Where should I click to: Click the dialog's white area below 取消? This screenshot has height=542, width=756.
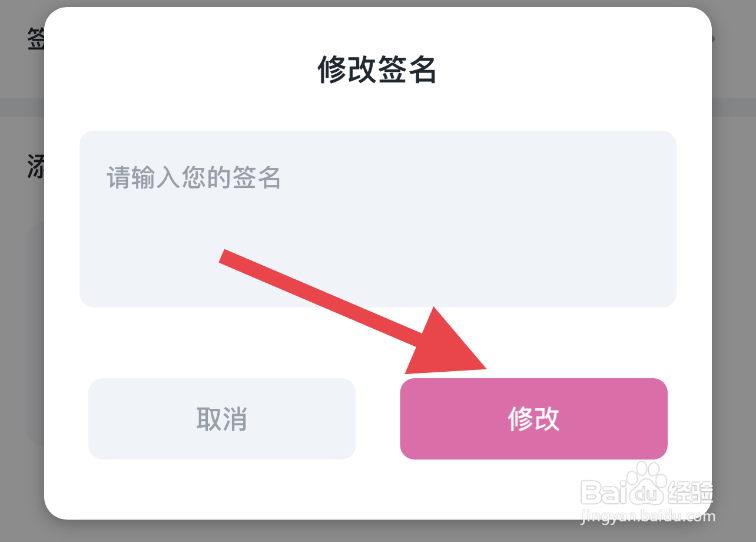221,489
